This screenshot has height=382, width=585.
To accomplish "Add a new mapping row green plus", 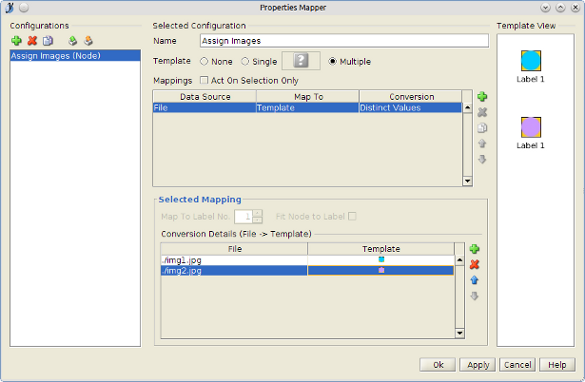I will tap(482, 97).
